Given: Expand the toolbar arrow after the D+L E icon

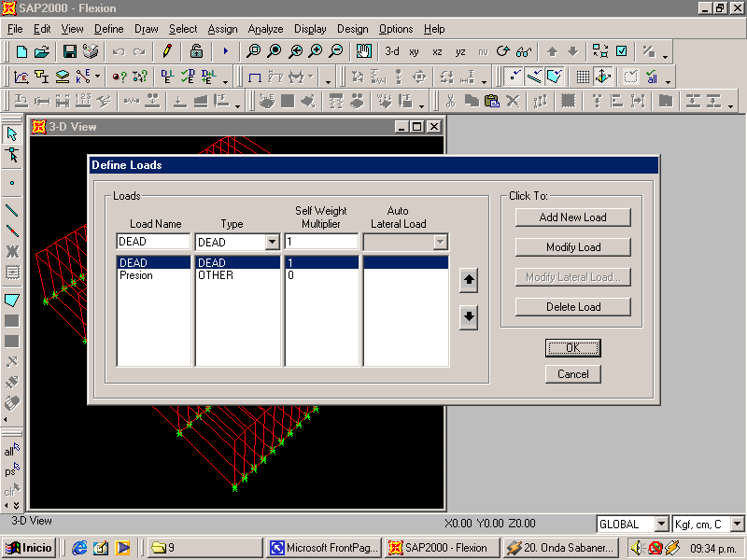Looking at the screenshot, I should pos(225,81).
